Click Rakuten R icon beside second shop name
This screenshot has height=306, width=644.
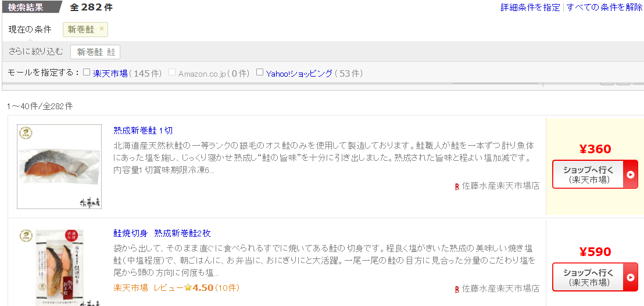pyautogui.click(x=457, y=289)
